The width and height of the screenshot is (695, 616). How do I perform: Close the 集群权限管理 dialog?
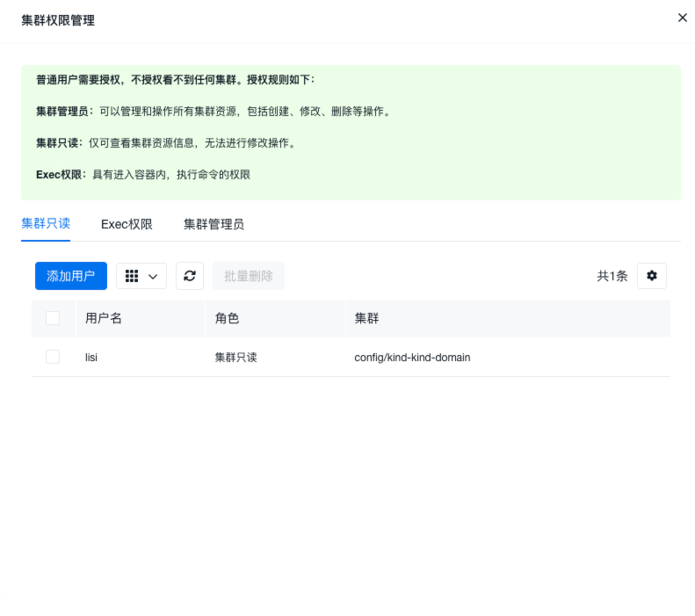[x=682, y=18]
